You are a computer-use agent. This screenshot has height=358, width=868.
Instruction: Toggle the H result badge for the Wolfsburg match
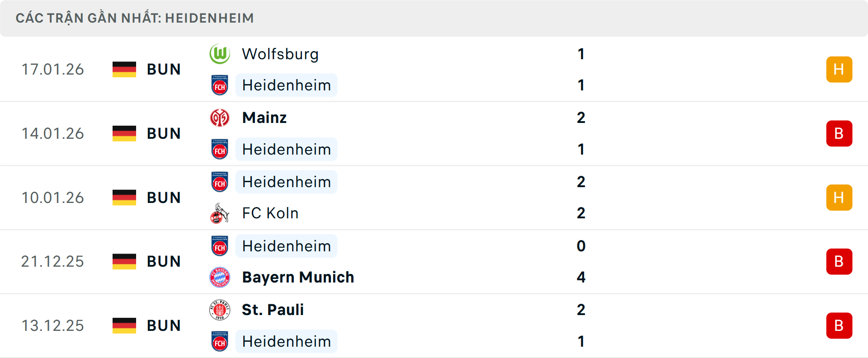[839, 69]
